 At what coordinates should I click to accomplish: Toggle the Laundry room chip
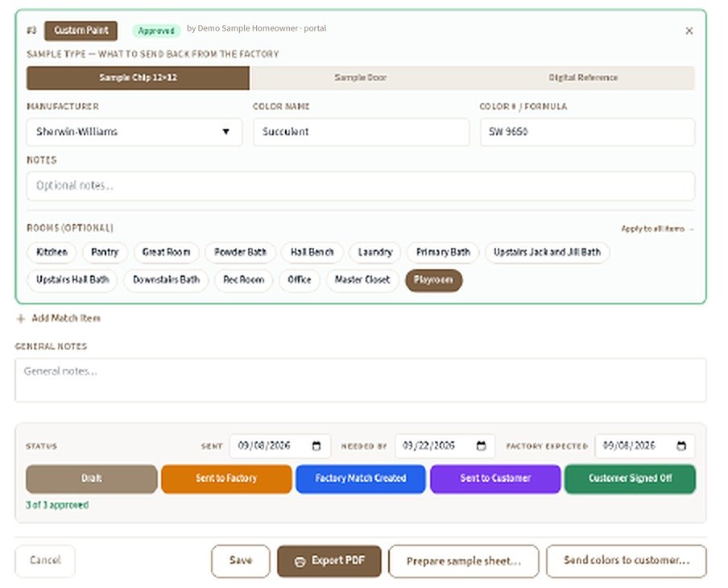click(375, 252)
